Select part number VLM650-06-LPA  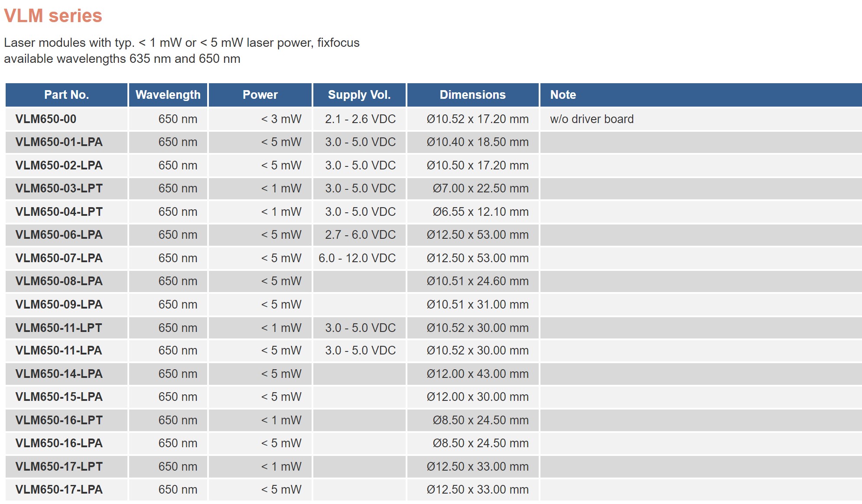click(59, 235)
